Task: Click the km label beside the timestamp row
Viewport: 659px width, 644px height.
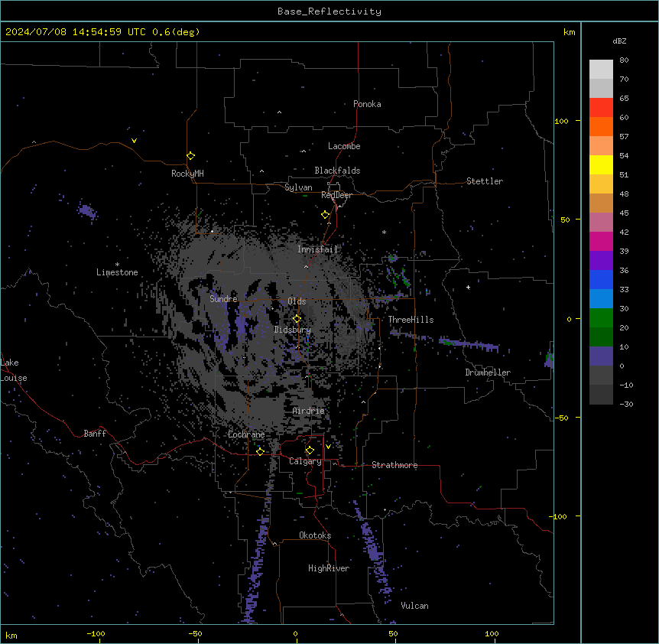Action: pos(570,32)
